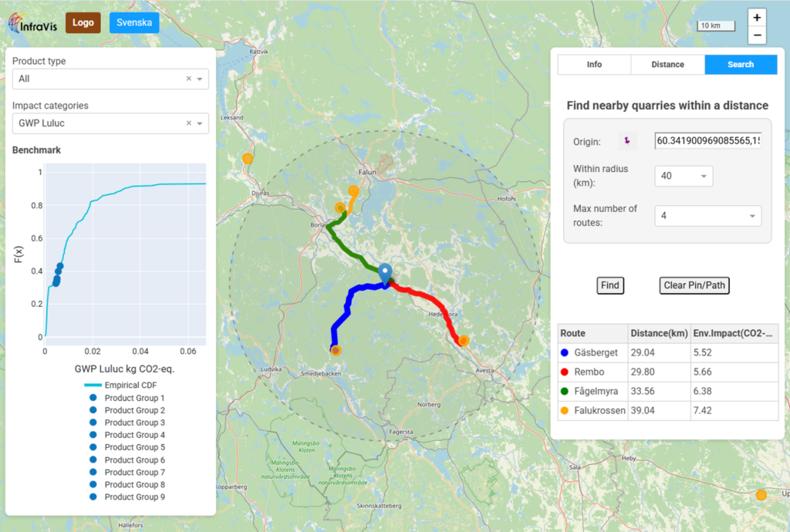Click the orange quarry marker near Hedemora

[x=463, y=340]
